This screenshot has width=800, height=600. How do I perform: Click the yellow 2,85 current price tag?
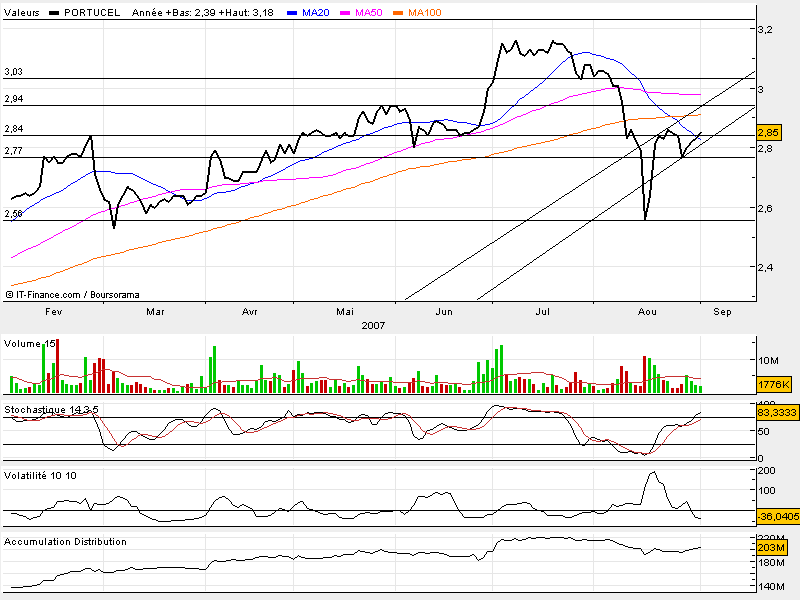(768, 133)
